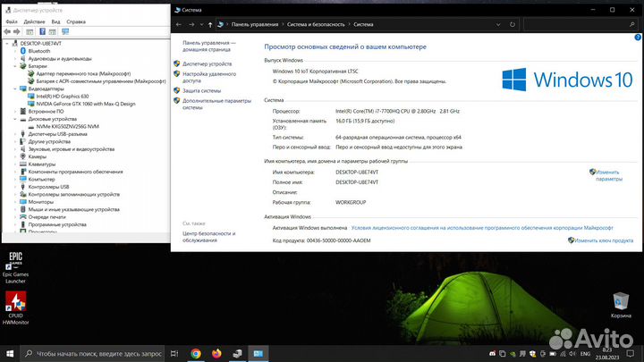Open Защита системы link
Image resolution: width=644 pixels, height=362 pixels.
coord(201,90)
